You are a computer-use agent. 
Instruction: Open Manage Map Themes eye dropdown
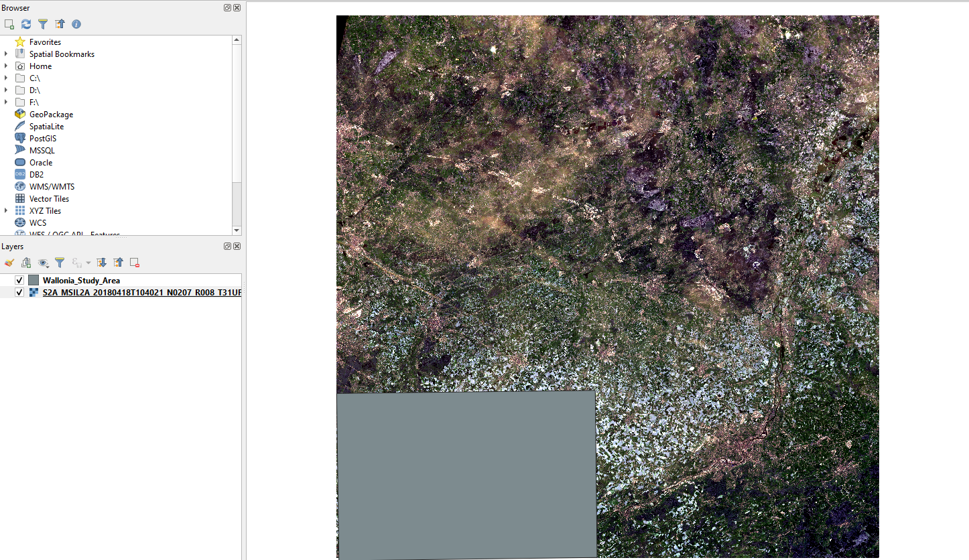coord(44,263)
